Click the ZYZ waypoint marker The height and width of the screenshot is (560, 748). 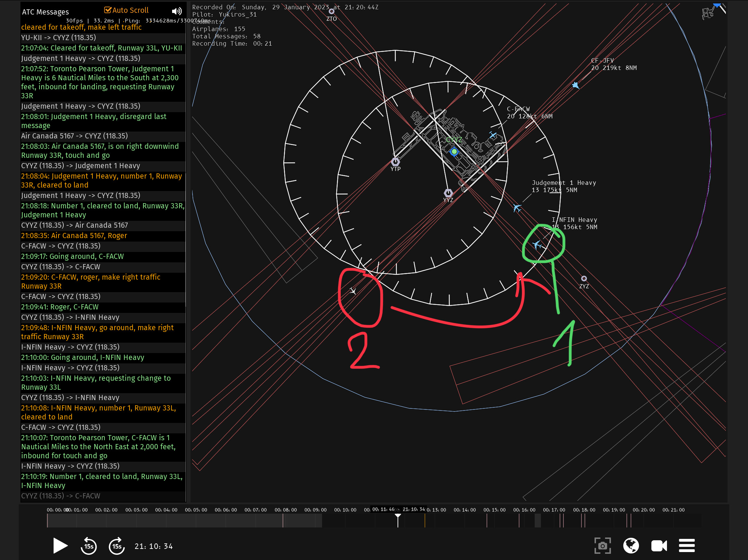[584, 279]
